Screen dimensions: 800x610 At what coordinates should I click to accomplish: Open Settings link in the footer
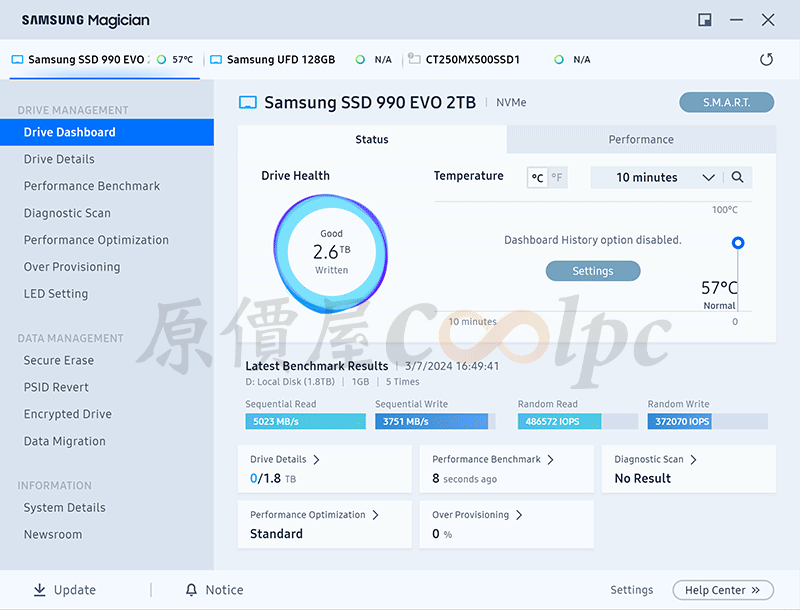click(x=632, y=590)
